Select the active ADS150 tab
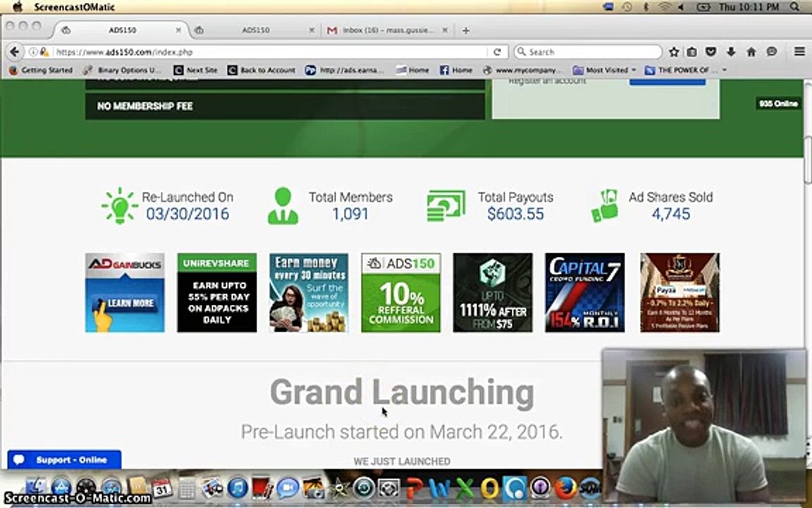The image size is (812, 508). click(121, 30)
